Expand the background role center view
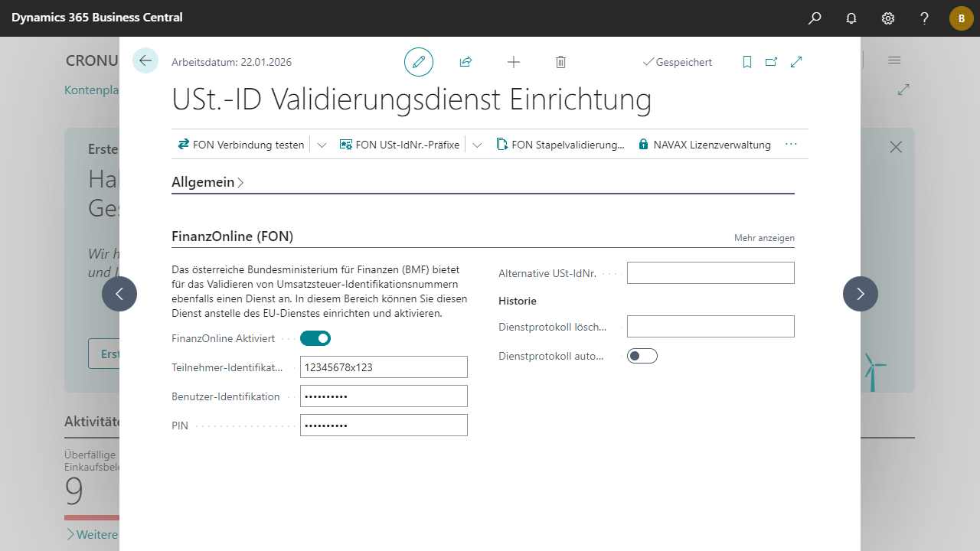 click(903, 90)
